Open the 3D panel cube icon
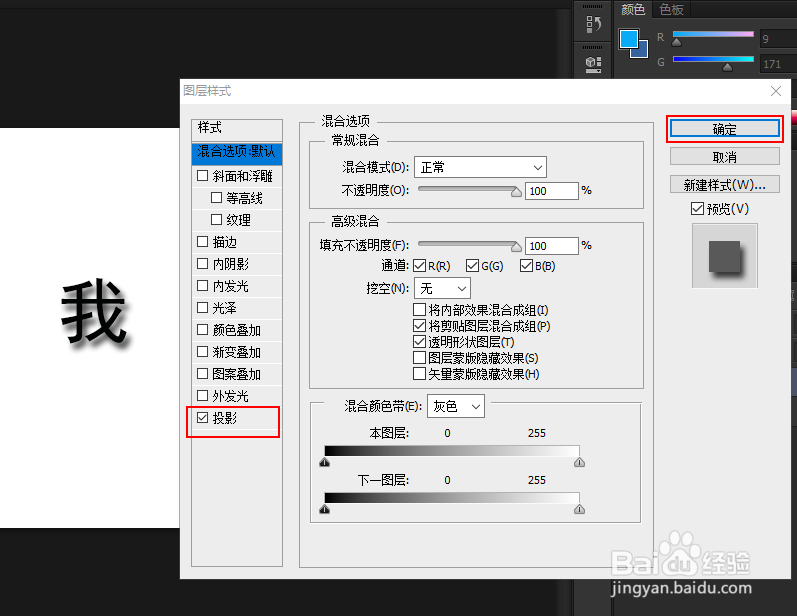 [593, 63]
